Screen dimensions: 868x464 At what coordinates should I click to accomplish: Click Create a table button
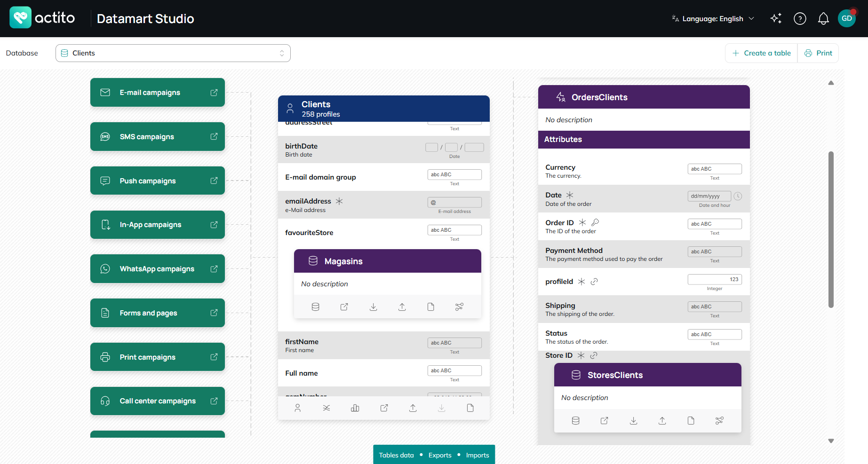(x=761, y=53)
